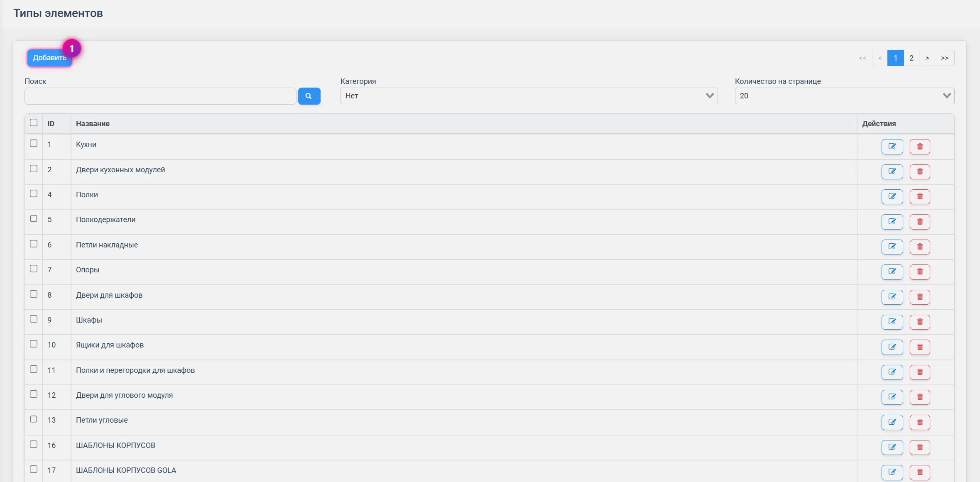
Task: Click into the Поиск search field
Action: [x=160, y=96]
